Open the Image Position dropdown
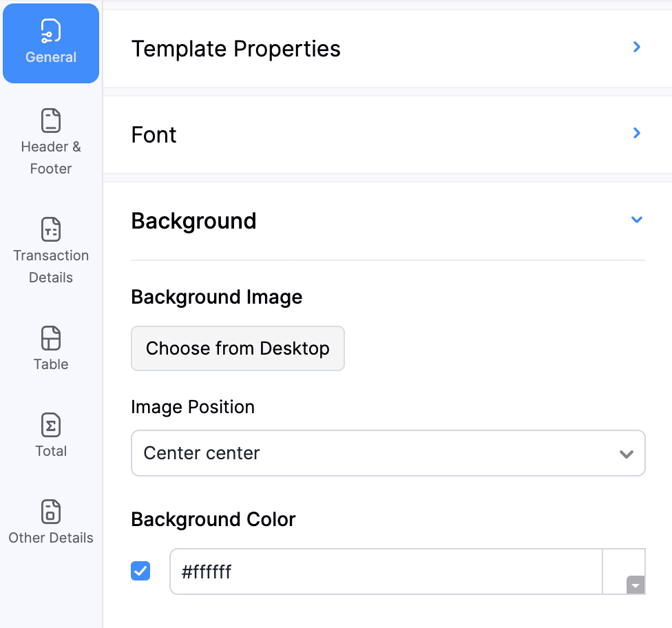672x628 pixels. [x=388, y=453]
